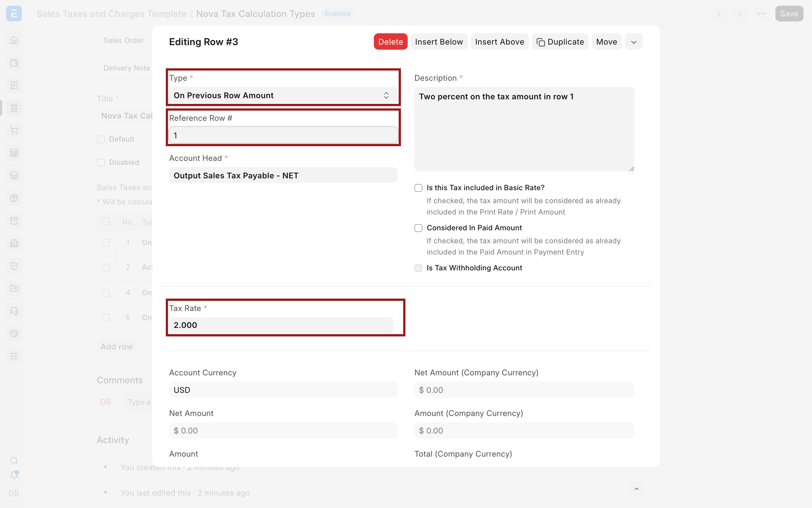This screenshot has height=508, width=812.
Task: Open DB user avatar in sidebar
Action: click(14, 493)
